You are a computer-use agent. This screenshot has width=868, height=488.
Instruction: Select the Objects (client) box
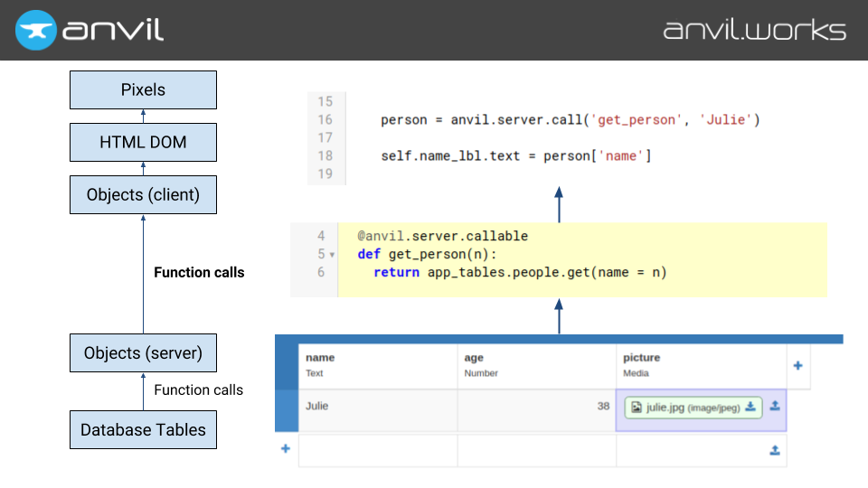[x=143, y=194]
